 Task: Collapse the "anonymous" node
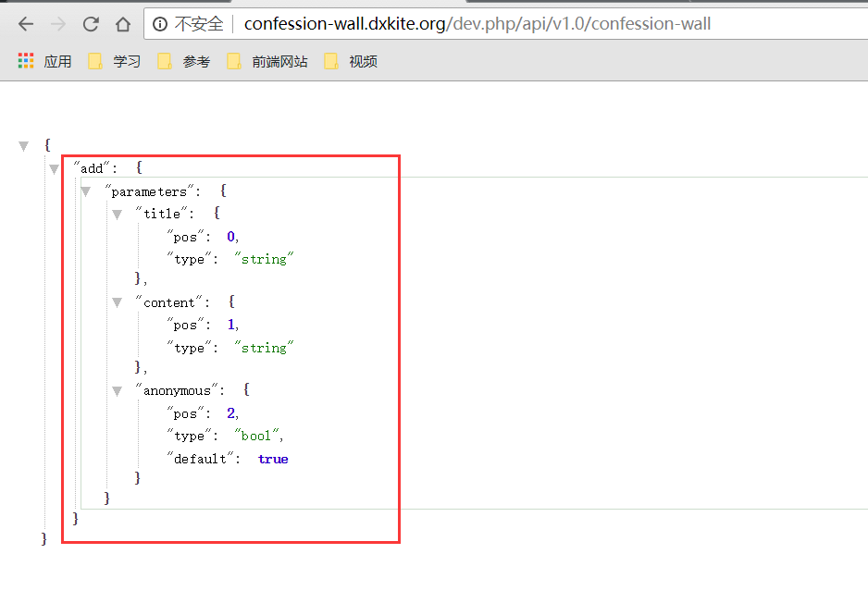pyautogui.click(x=118, y=391)
